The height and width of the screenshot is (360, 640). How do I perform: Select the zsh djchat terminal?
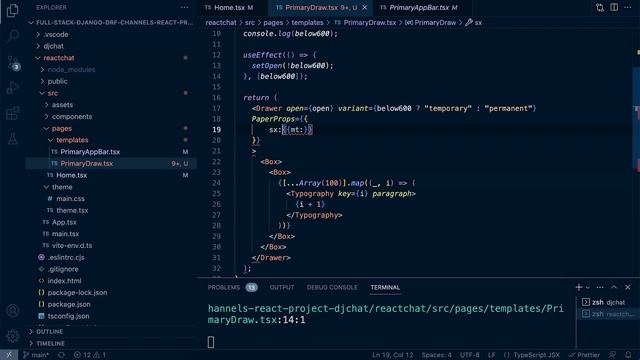608,302
